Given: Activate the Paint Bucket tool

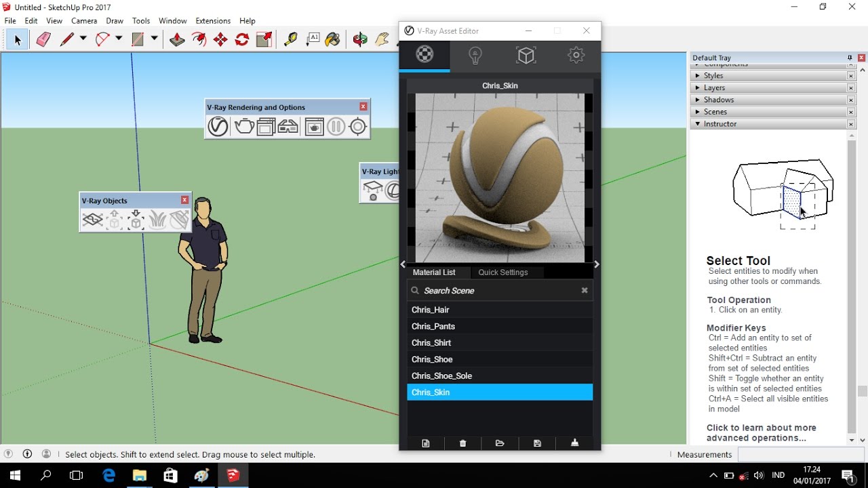Looking at the screenshot, I should click(x=333, y=40).
